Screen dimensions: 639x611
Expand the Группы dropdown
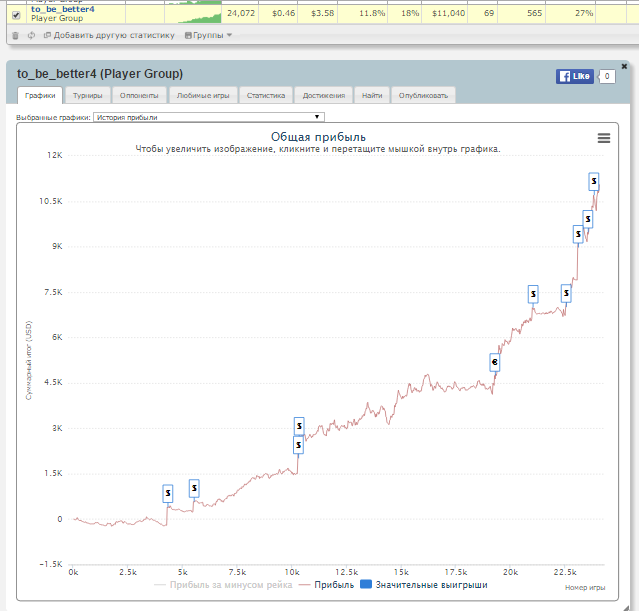tap(208, 35)
